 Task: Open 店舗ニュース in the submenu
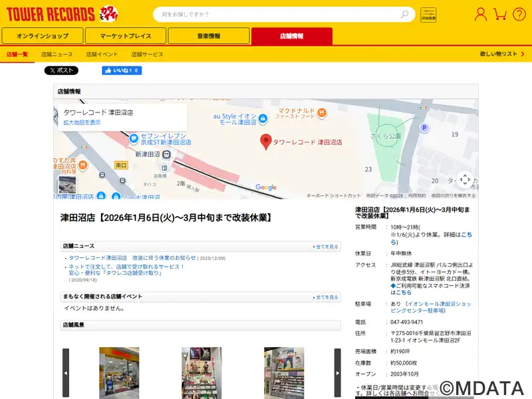(x=57, y=55)
